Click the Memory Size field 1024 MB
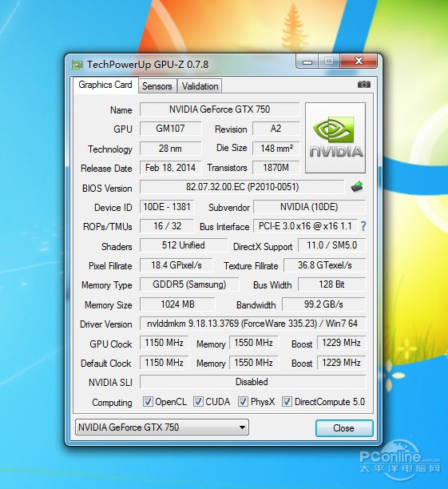Screen dimensions: 448x489 coord(177,304)
